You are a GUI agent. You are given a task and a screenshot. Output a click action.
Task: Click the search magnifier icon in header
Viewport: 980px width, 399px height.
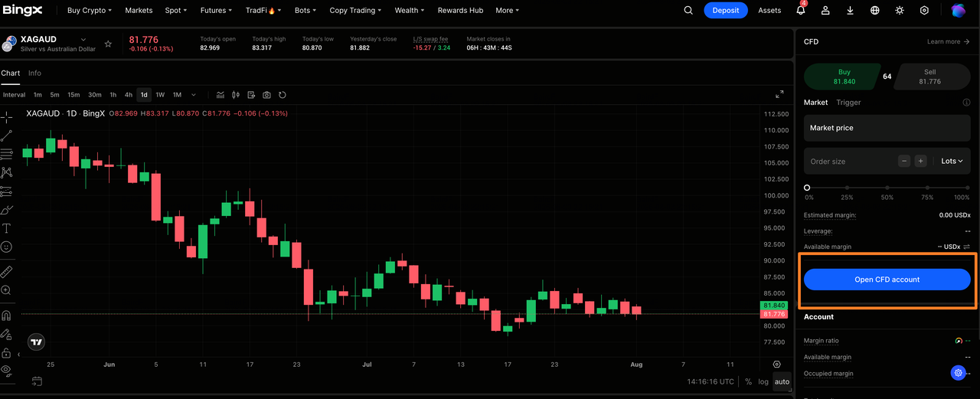[688, 11]
